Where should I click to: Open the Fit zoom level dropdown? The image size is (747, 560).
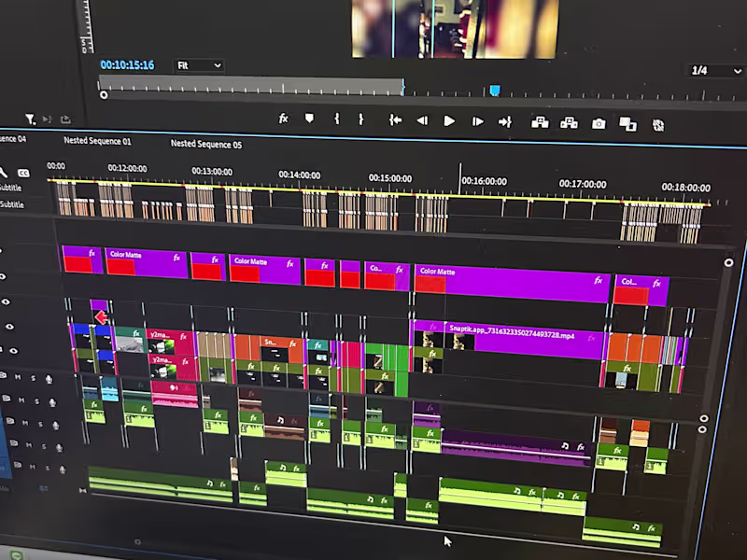(199, 65)
